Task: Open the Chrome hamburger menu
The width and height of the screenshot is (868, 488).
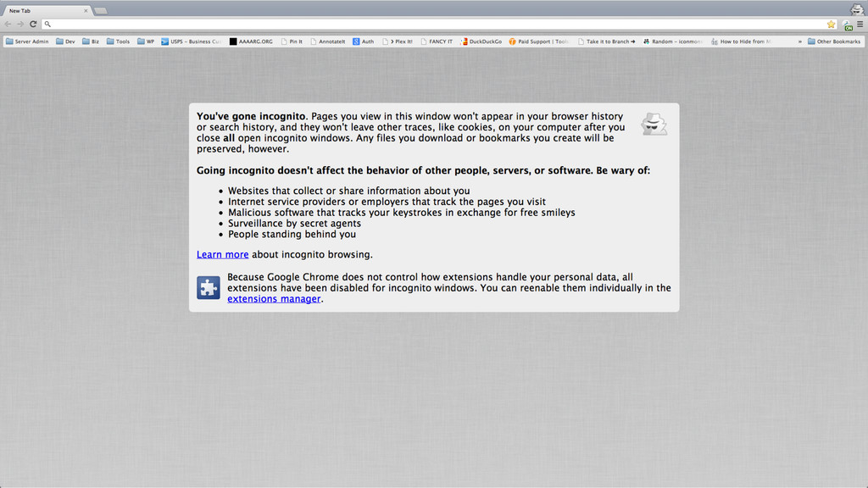Action: pyautogui.click(x=860, y=24)
